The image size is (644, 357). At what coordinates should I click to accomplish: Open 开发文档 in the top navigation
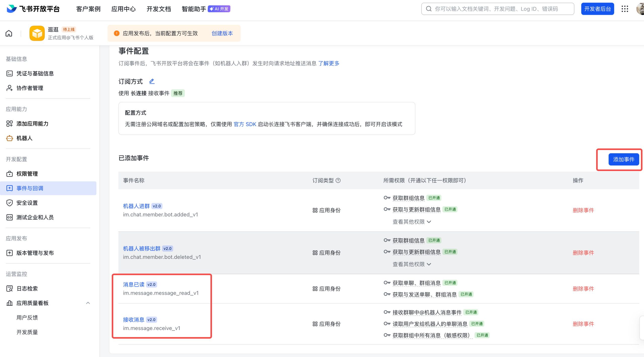[158, 9]
